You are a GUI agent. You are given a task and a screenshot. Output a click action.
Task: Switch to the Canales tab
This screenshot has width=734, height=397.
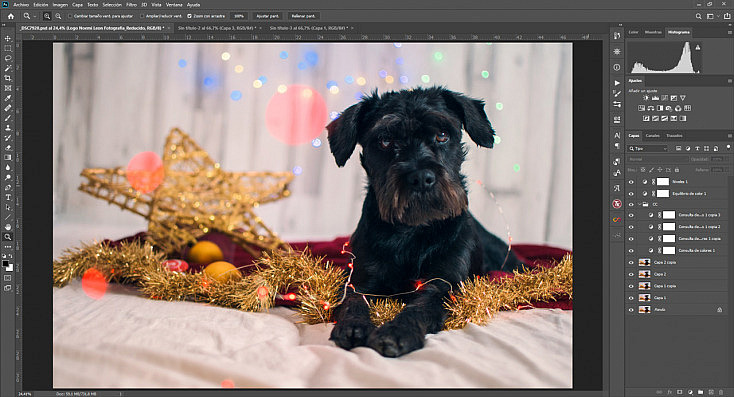[x=653, y=136]
